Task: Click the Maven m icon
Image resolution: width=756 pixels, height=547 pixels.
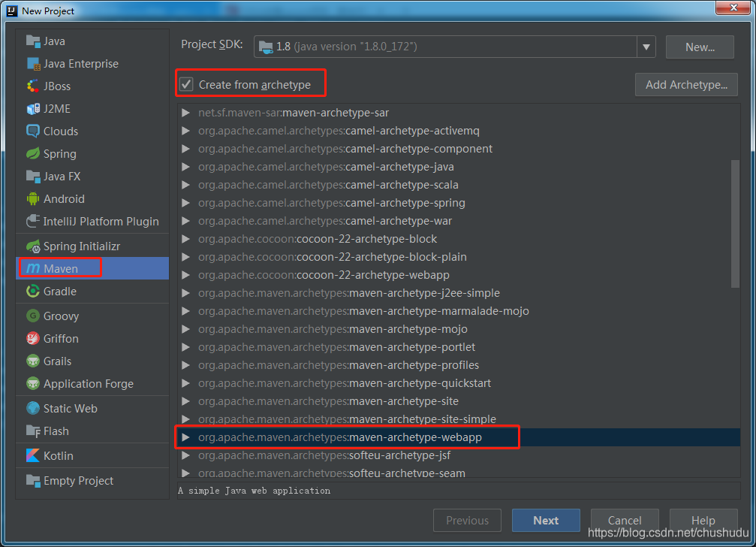Action: (x=33, y=269)
